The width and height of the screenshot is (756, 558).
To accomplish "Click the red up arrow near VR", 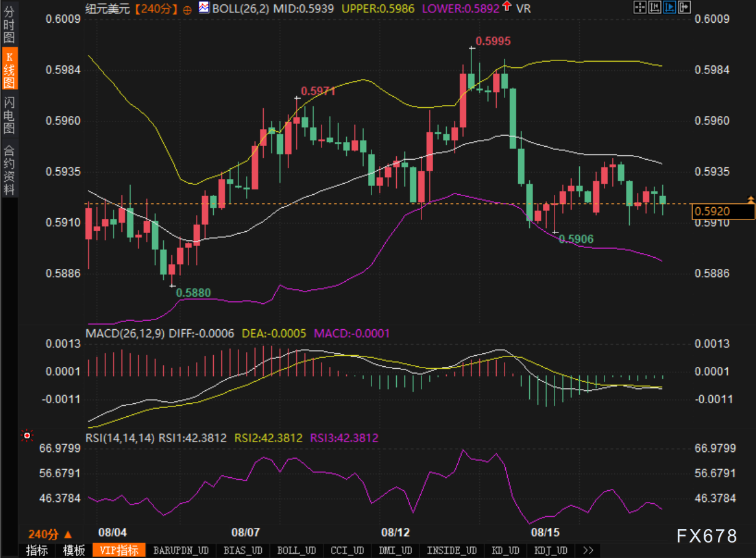I will click(506, 7).
